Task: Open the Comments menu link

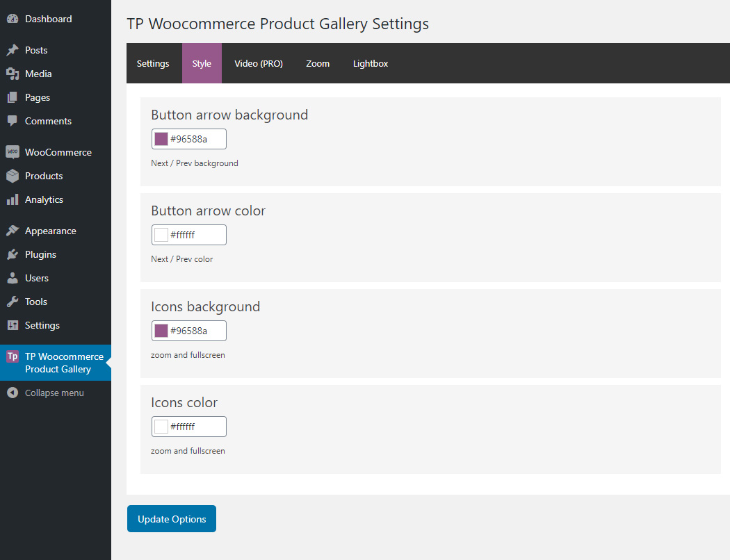Action: pos(49,122)
